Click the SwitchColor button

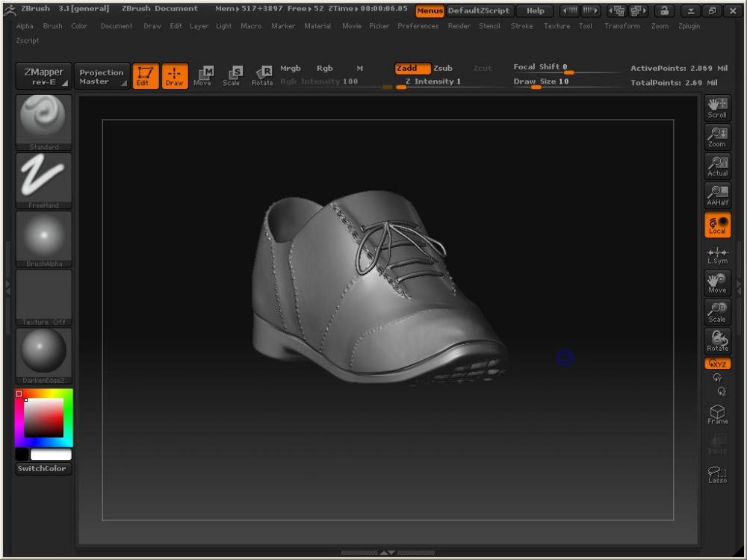tap(44, 469)
